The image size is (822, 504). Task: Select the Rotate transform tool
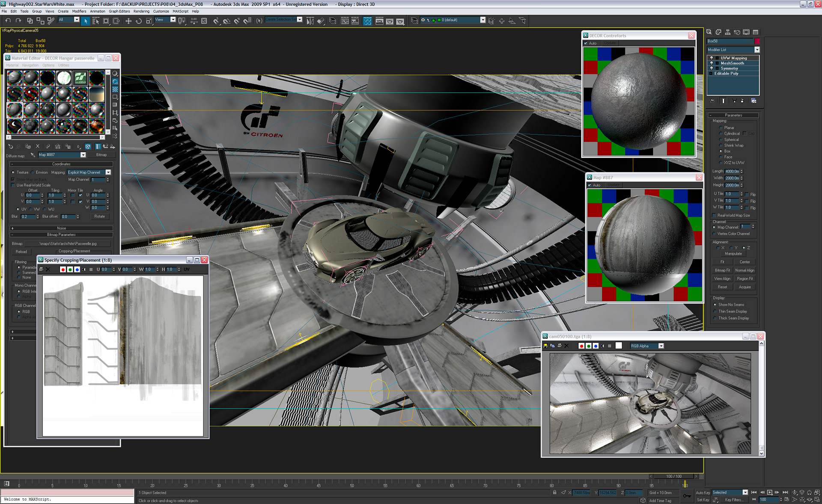point(139,21)
